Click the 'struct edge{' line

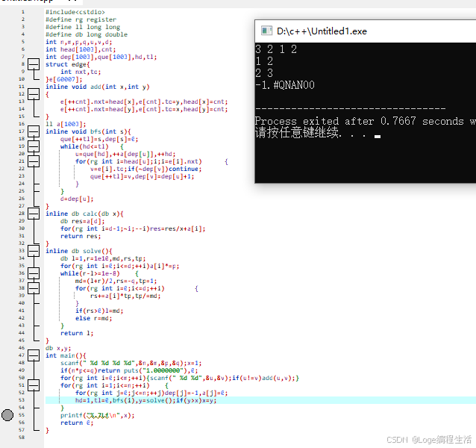68,64
